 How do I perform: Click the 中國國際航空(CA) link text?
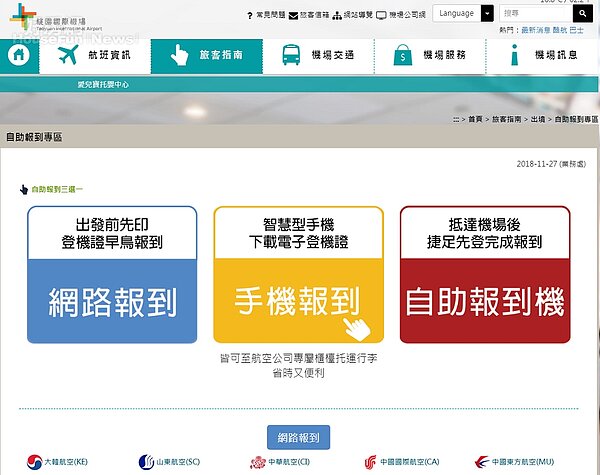pos(409,462)
